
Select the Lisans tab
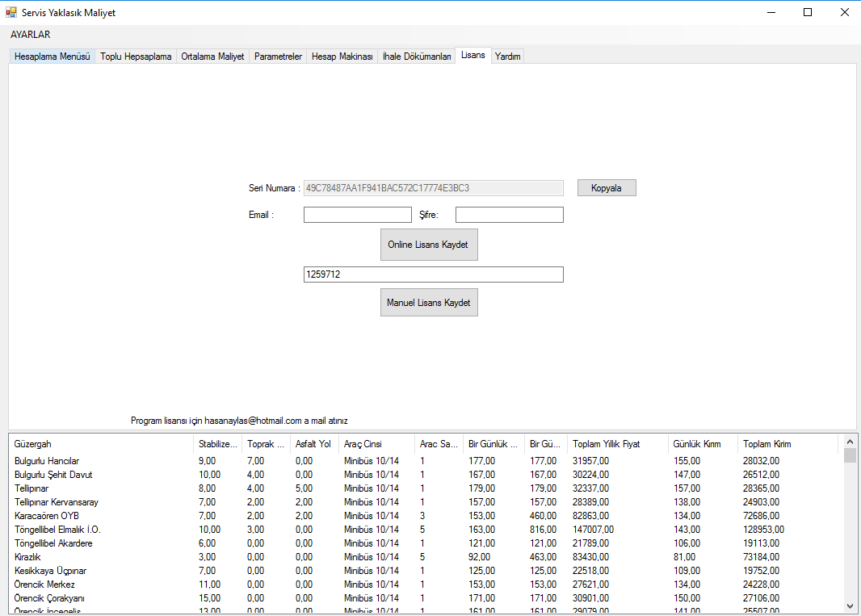click(472, 56)
